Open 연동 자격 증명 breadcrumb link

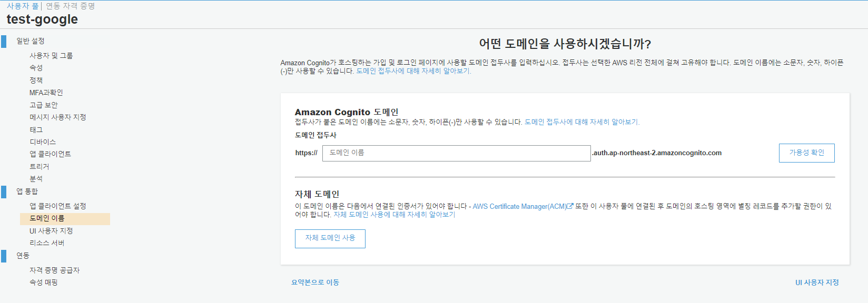(x=71, y=6)
